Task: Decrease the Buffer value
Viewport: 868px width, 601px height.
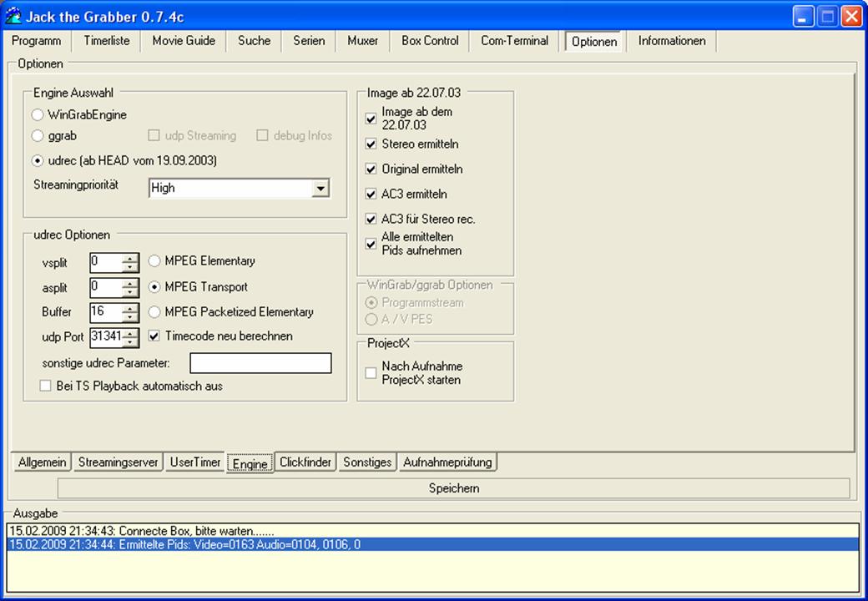Action: (130, 318)
